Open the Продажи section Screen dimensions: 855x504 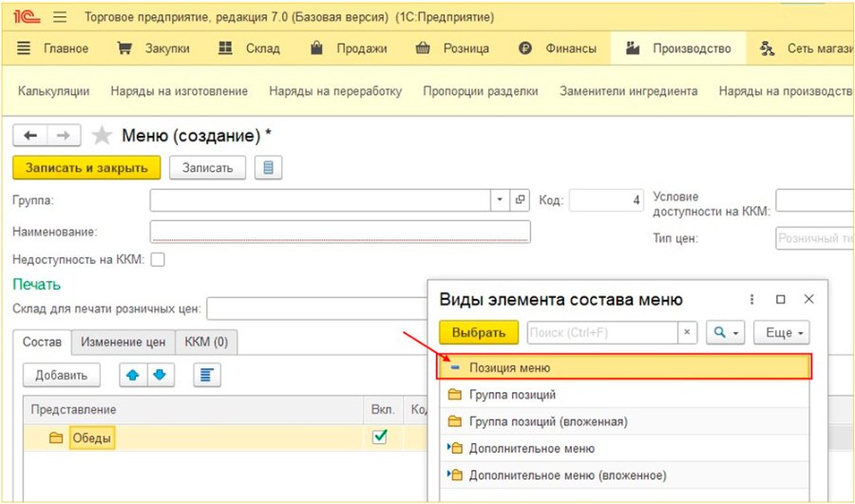[x=349, y=48]
